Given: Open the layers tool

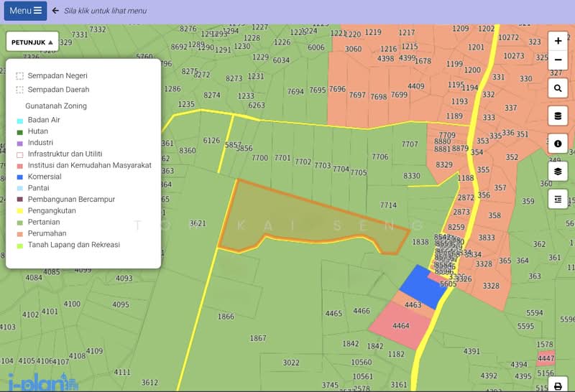Looking at the screenshot, I should 558,172.
